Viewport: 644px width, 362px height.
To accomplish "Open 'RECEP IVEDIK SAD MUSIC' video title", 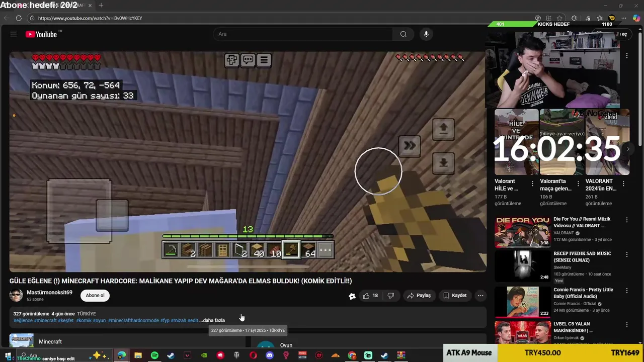I will click(x=582, y=257).
